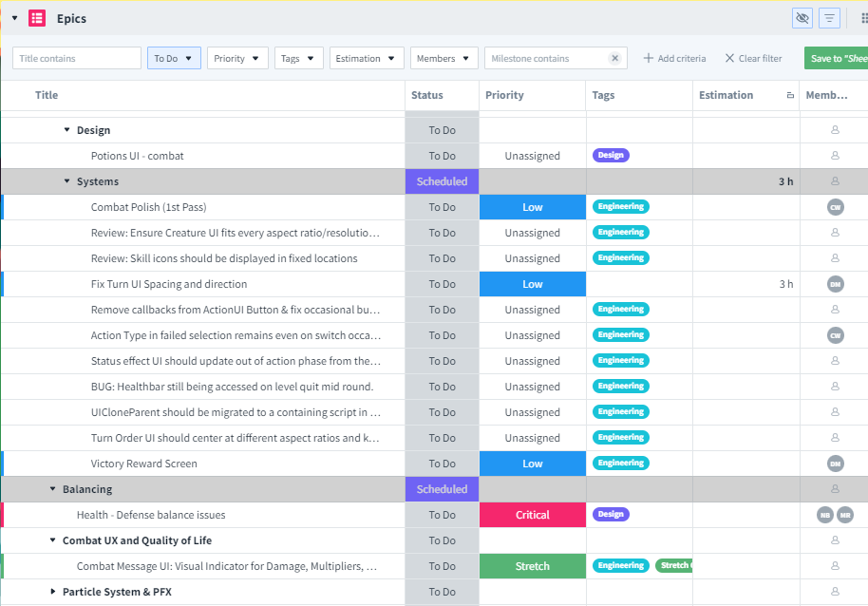Click Clear filter
868x606 pixels.
click(753, 58)
